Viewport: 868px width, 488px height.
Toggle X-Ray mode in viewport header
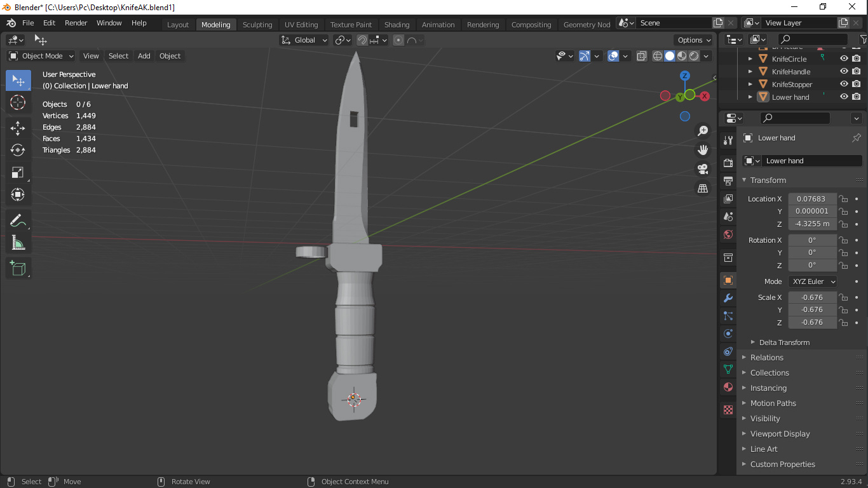[x=641, y=56]
